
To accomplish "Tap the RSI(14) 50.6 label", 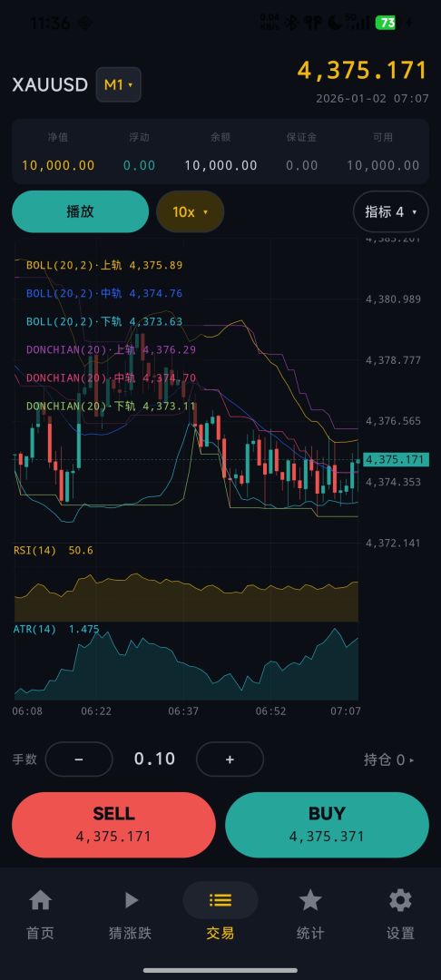I will pos(54,551).
